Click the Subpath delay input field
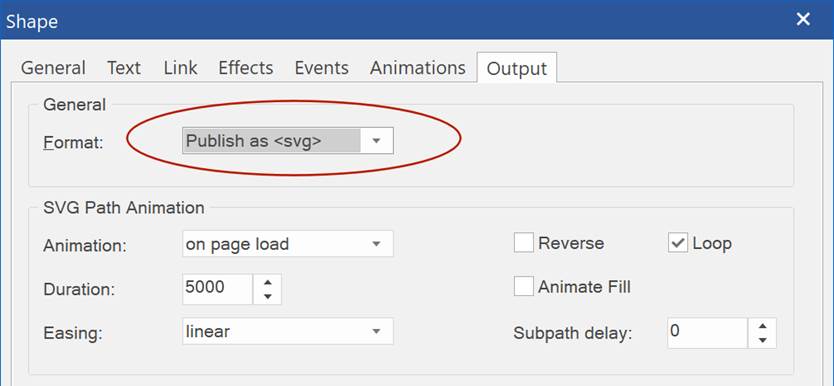Screen dimensions: 834x386 coord(708,333)
